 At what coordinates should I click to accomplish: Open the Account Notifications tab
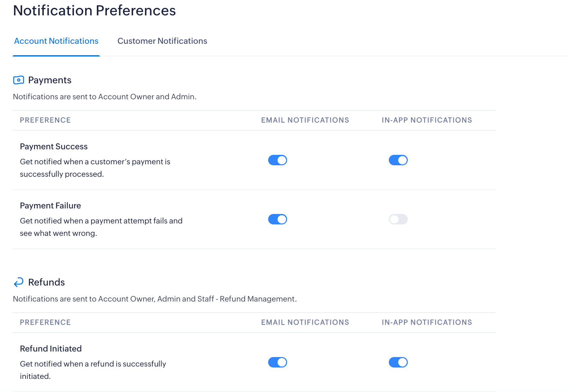coord(56,41)
